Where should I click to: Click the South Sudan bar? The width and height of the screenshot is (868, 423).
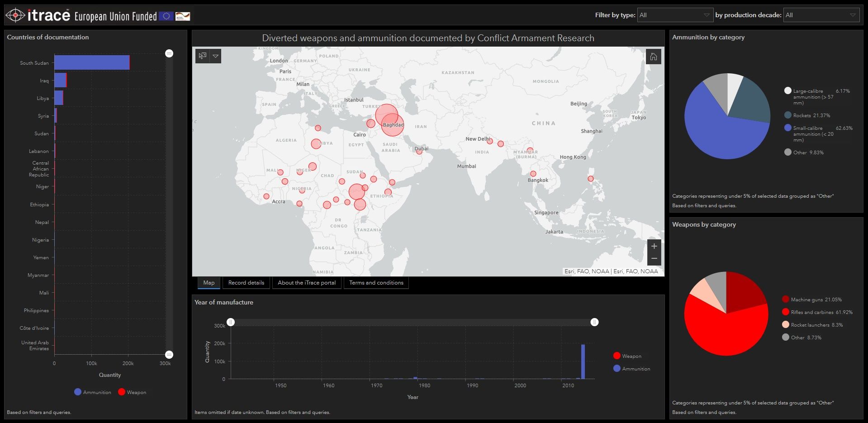point(92,62)
